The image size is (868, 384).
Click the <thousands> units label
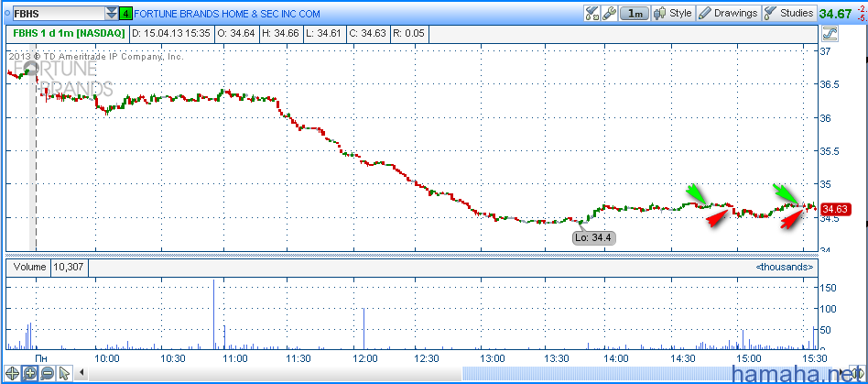[x=785, y=267]
